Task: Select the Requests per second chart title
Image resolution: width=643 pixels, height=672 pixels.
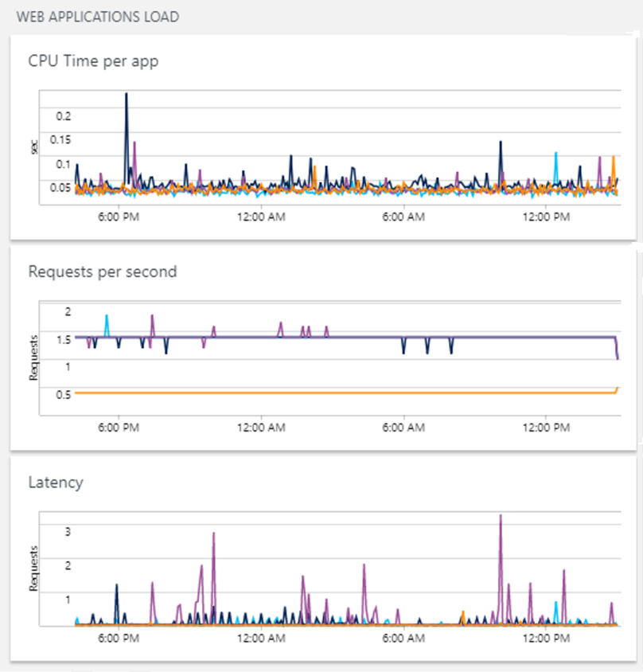Action: point(102,272)
